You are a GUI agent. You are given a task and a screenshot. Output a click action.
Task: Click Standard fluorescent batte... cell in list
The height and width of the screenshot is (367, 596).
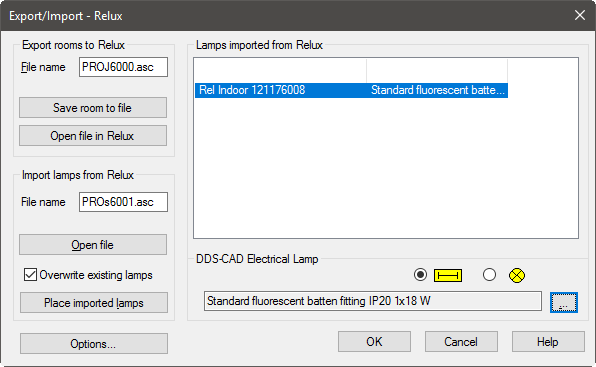pos(437,90)
